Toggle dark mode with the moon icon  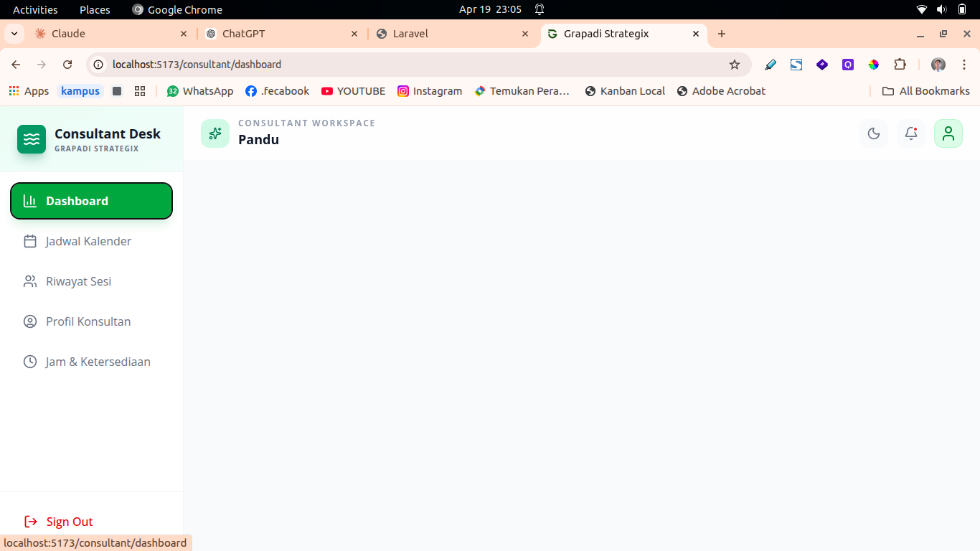click(x=874, y=133)
